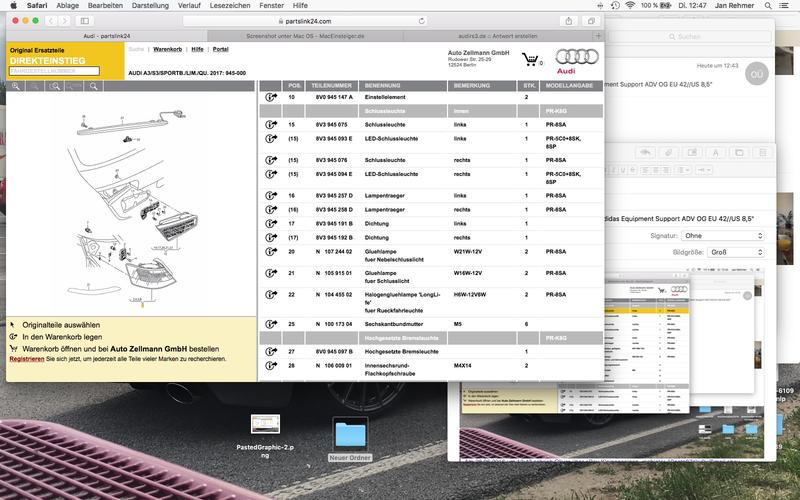Click the Registrieren link
Image resolution: width=800 pixels, height=500 pixels.
27,357
